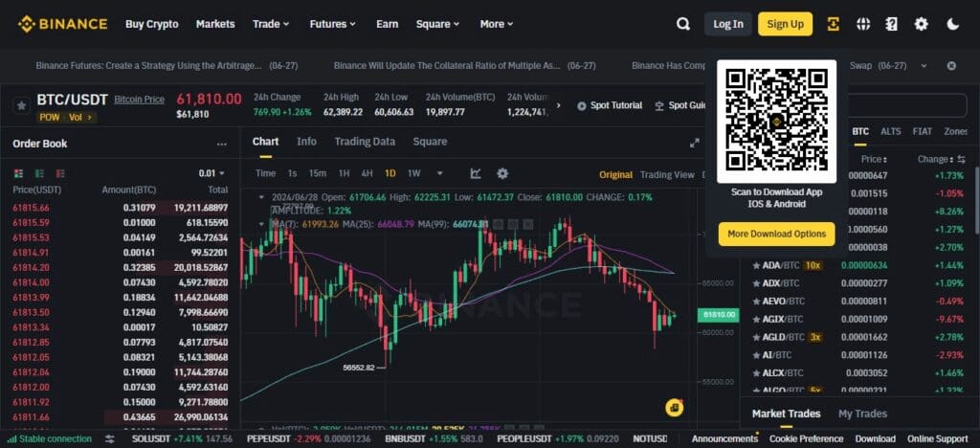Image resolution: width=980 pixels, height=448 pixels.
Task: Toggle Change column display with swap icon
Action: tap(961, 159)
